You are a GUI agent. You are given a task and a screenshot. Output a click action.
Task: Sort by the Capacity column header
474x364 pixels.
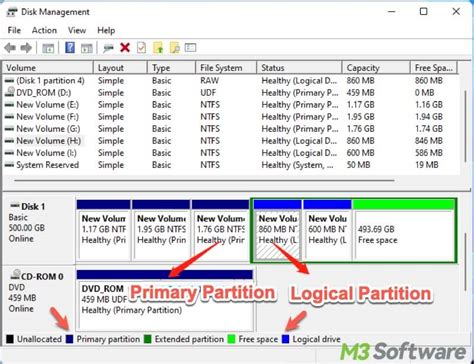[x=376, y=68]
